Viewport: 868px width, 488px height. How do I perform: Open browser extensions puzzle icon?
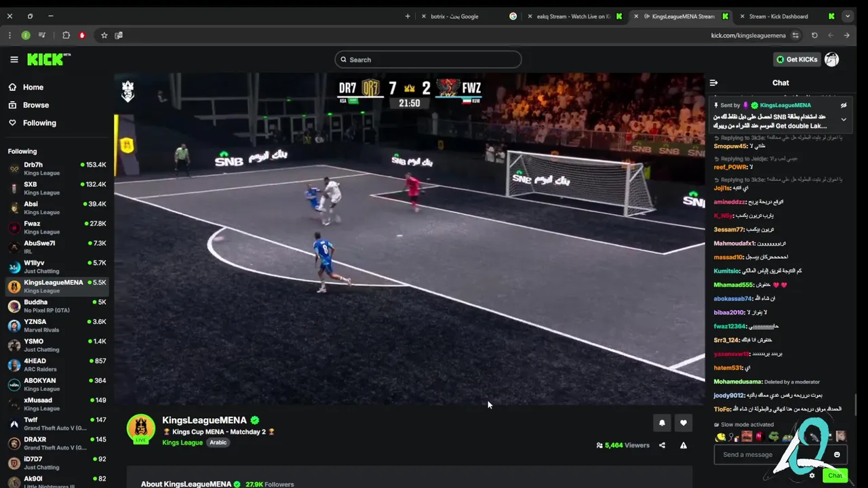[x=66, y=35]
